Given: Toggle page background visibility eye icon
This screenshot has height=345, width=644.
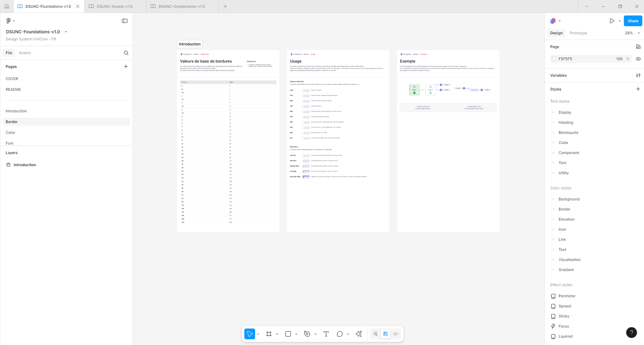Looking at the screenshot, I should click(638, 59).
